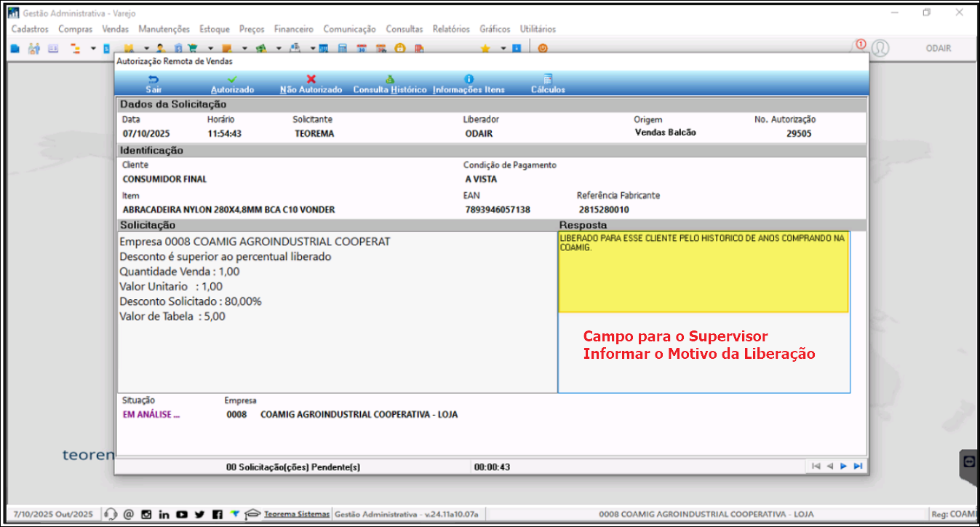The image size is (980, 527).
Task: Show Informações Itens details
Action: [469, 84]
